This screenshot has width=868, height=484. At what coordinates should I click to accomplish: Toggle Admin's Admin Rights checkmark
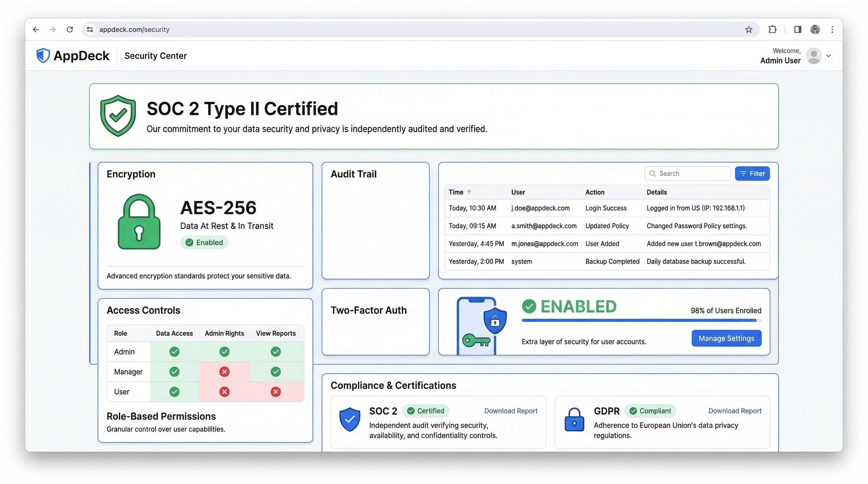224,352
